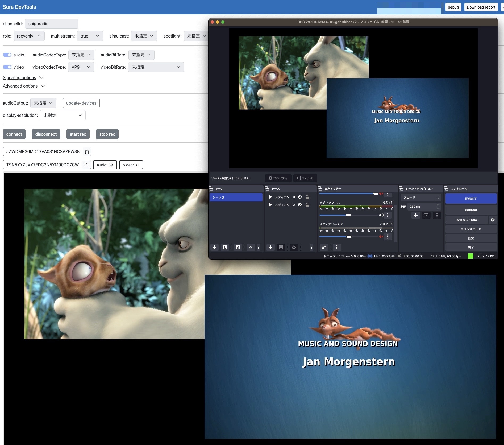Open the フェード transition dropdown in OBS
Screen dimensions: 504x445
coord(421,197)
